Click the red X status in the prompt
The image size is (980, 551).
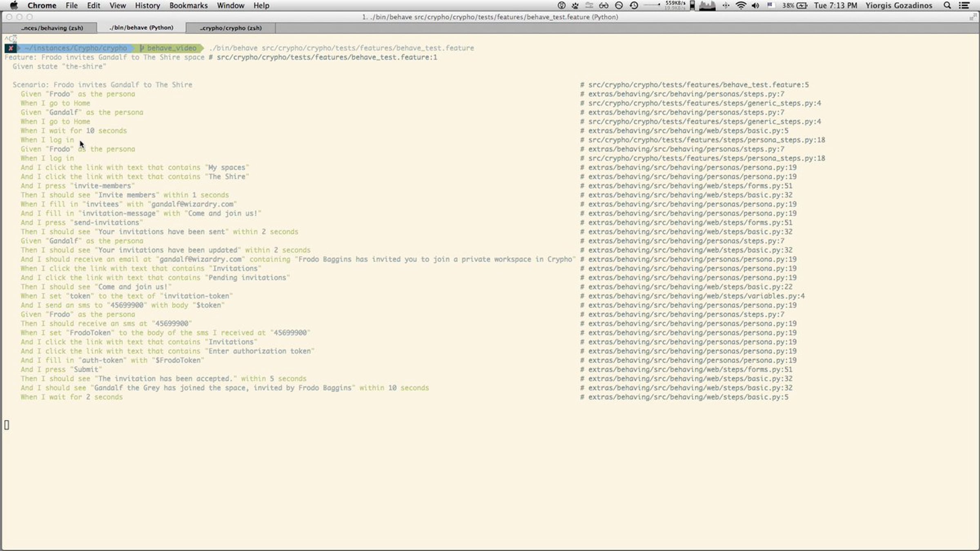[11, 48]
